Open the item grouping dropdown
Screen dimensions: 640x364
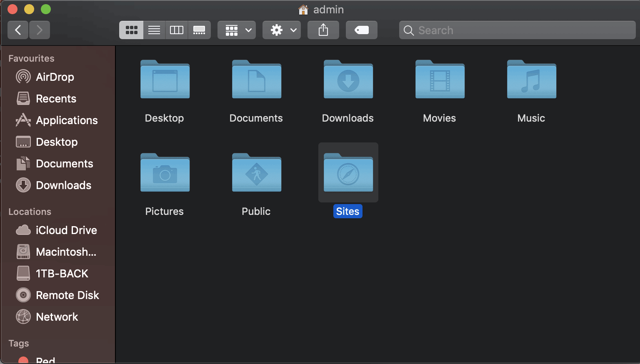pyautogui.click(x=236, y=30)
